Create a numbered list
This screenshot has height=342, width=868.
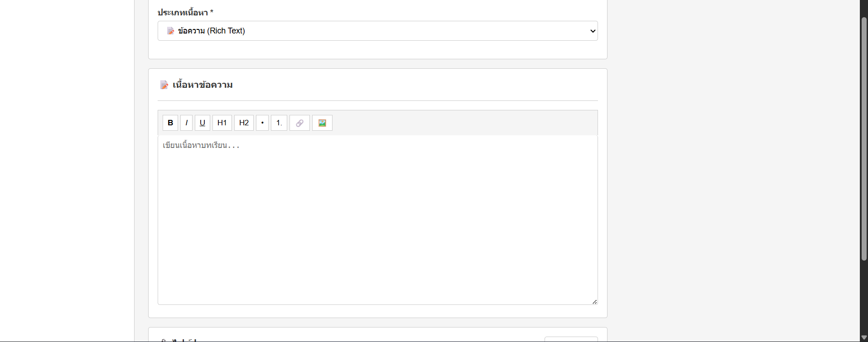pos(279,123)
